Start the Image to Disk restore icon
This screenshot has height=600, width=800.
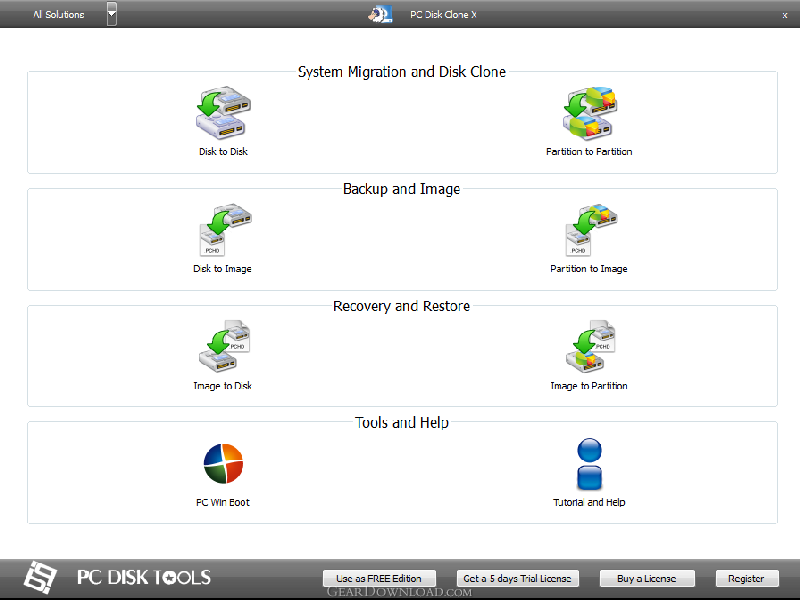coord(224,346)
